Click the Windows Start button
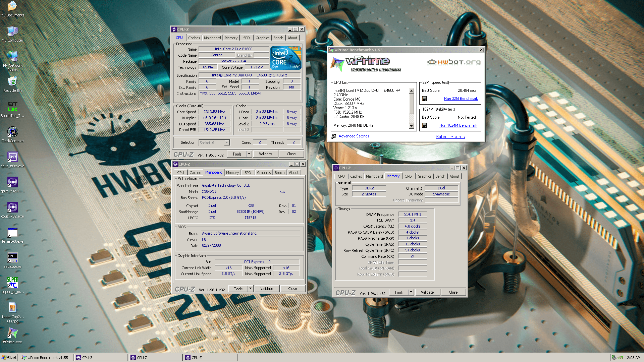 pos(9,358)
